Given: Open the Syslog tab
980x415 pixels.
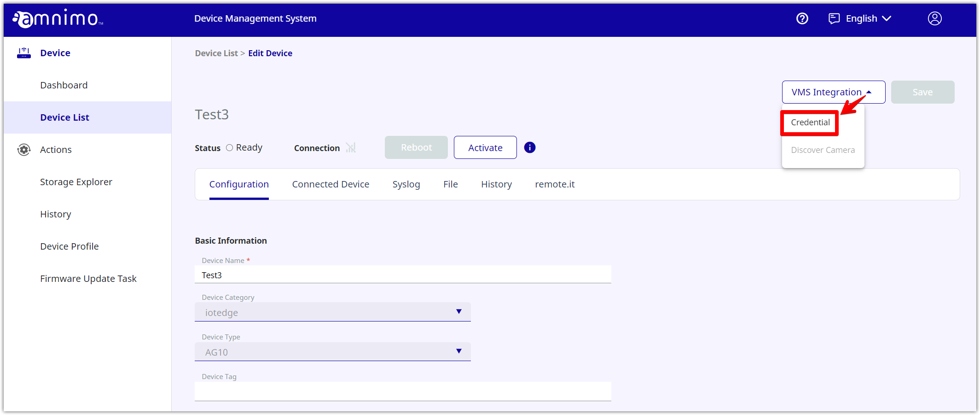Looking at the screenshot, I should [x=406, y=184].
